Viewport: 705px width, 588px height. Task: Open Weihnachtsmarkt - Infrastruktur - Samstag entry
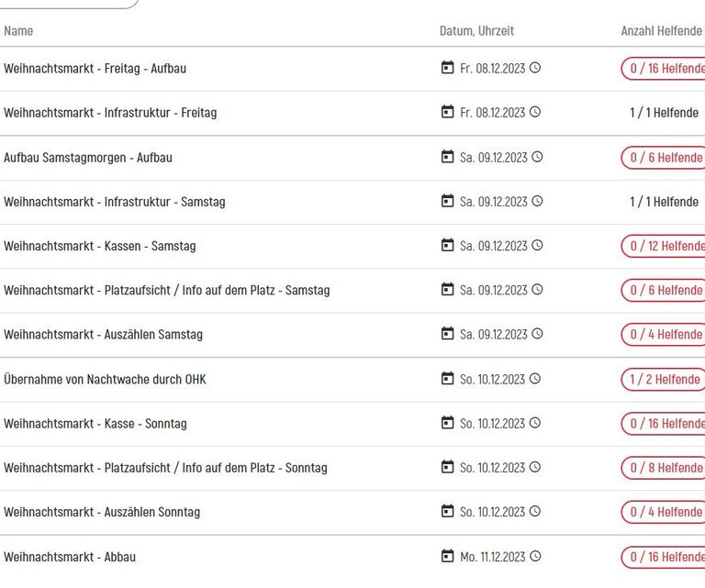tap(114, 202)
